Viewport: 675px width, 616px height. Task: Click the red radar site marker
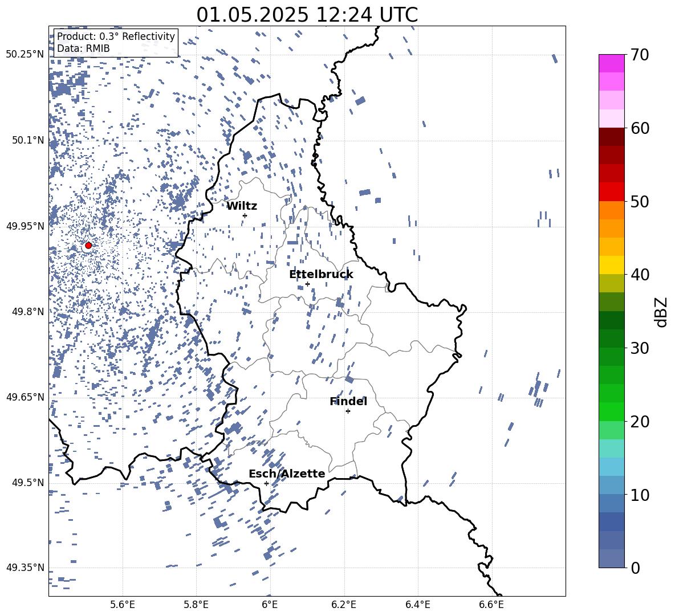88,246
